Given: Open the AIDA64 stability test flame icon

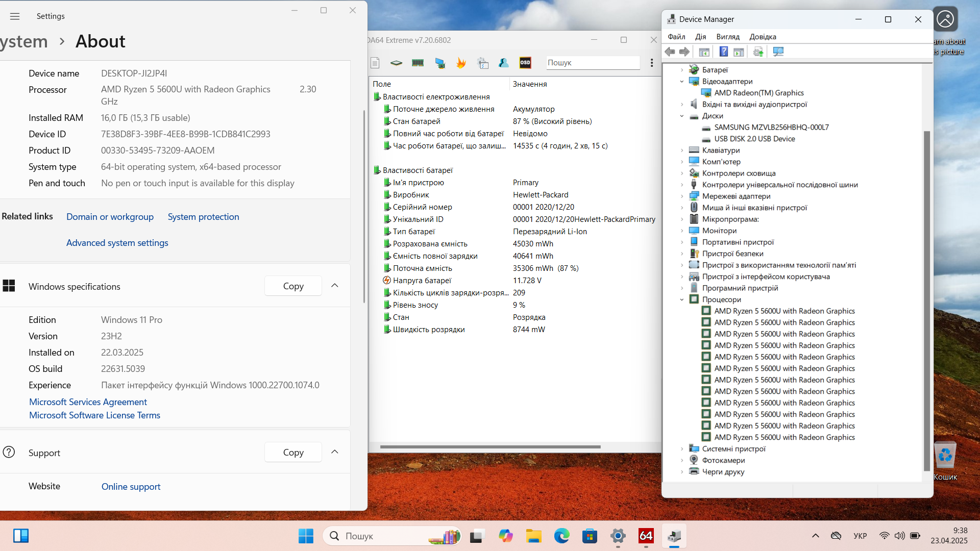Looking at the screenshot, I should (461, 63).
